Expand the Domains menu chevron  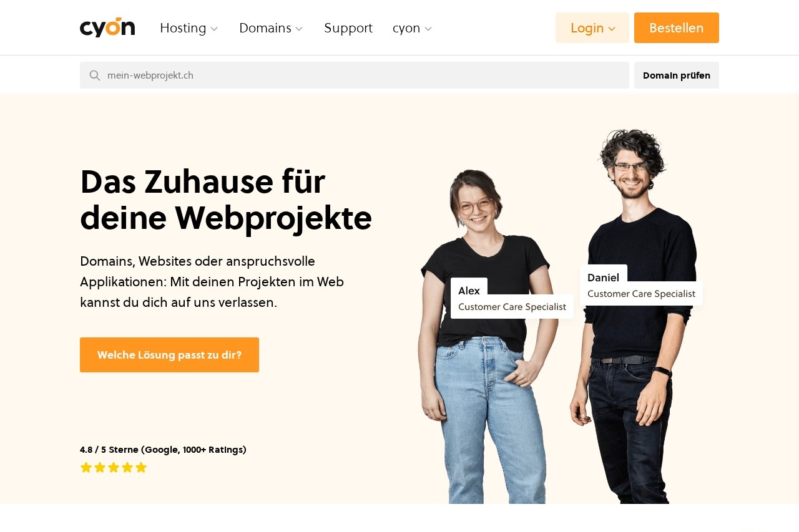tap(299, 29)
